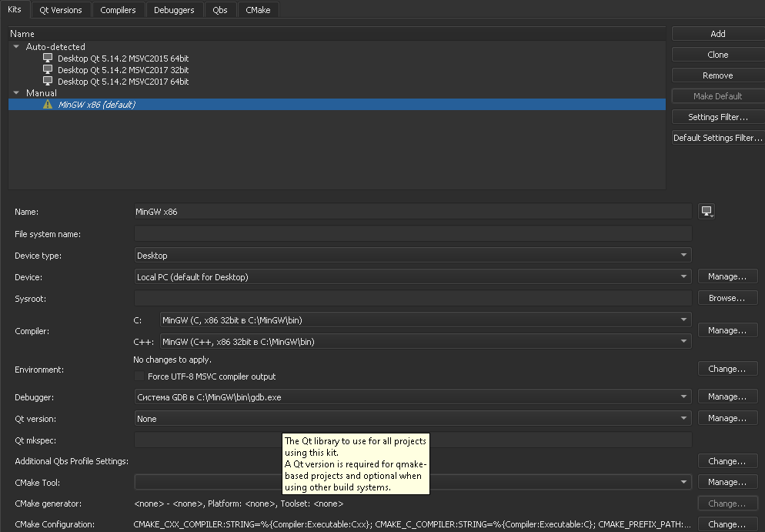765x532 pixels.
Task: Select the MinGW x86 (default) kit
Action: (337, 105)
